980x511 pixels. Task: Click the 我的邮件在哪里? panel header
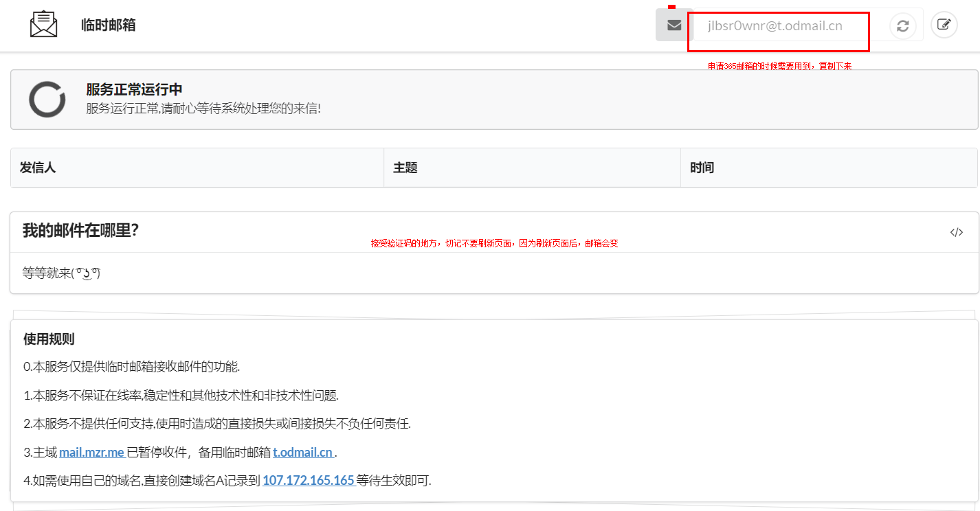[81, 231]
